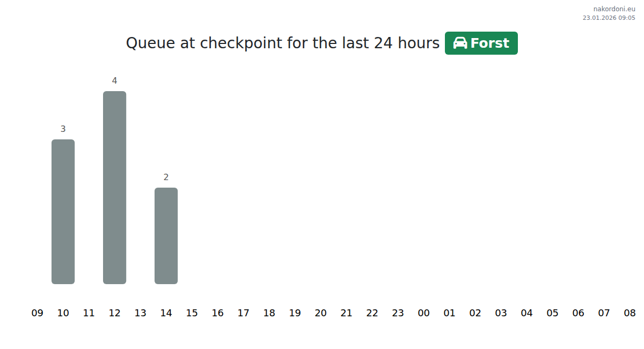644x349 pixels.
Task: Click the value label 4 above the bar
Action: tap(114, 81)
